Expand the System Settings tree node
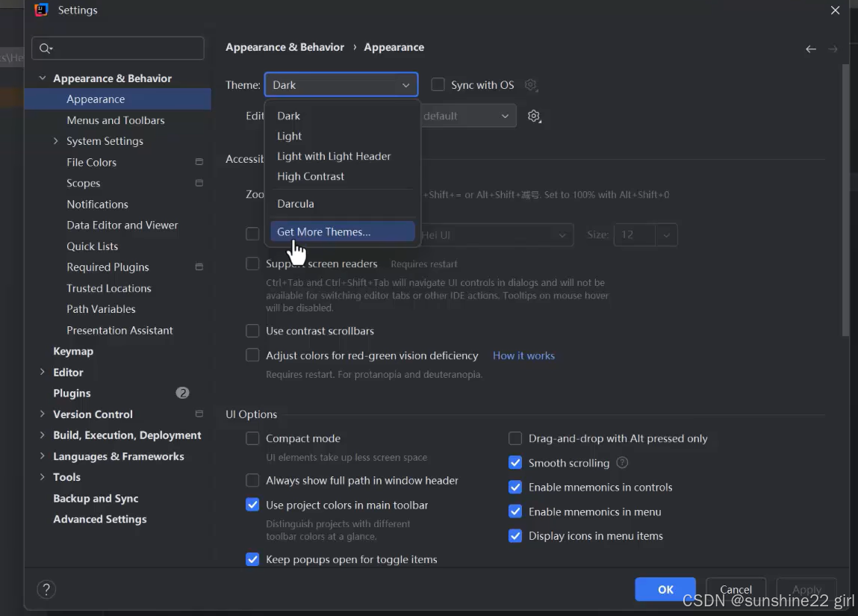858x616 pixels. coord(55,141)
